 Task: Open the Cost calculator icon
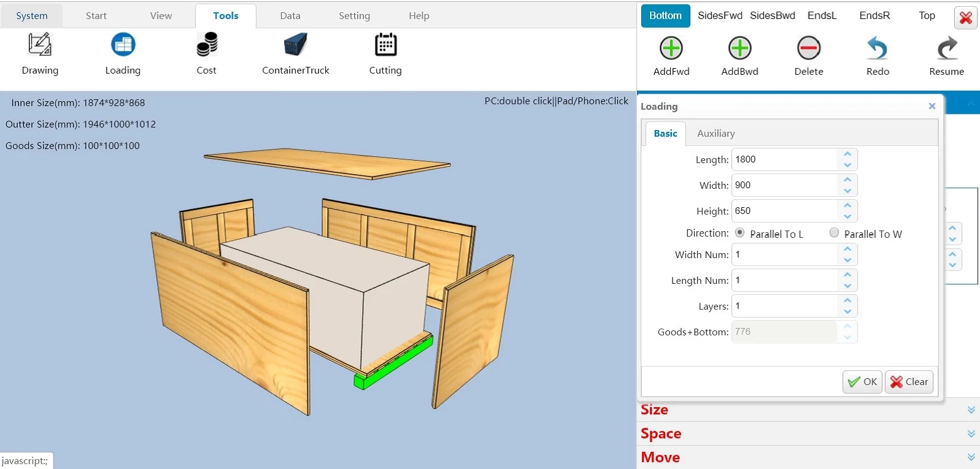tap(206, 54)
